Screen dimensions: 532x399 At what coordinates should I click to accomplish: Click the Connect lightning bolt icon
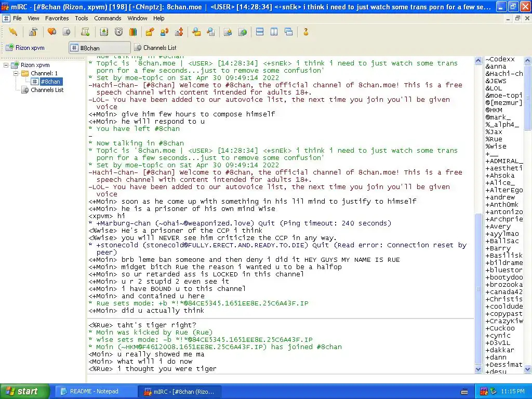coord(13,32)
